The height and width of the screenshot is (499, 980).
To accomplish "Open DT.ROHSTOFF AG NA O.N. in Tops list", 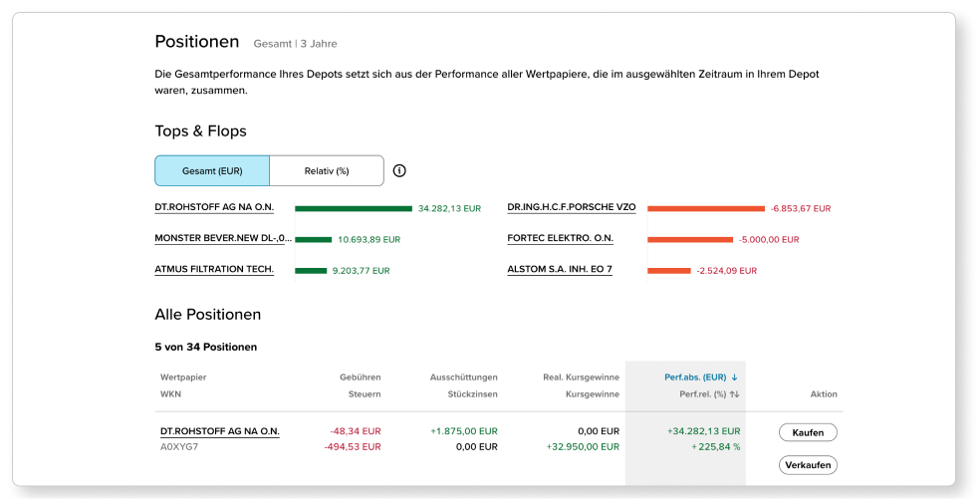I will [x=214, y=207].
